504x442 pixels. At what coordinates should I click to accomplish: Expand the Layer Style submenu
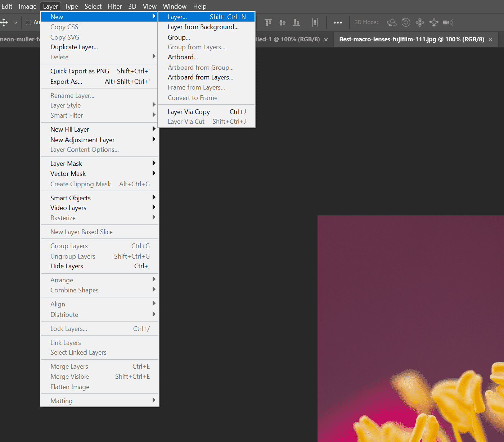(66, 105)
